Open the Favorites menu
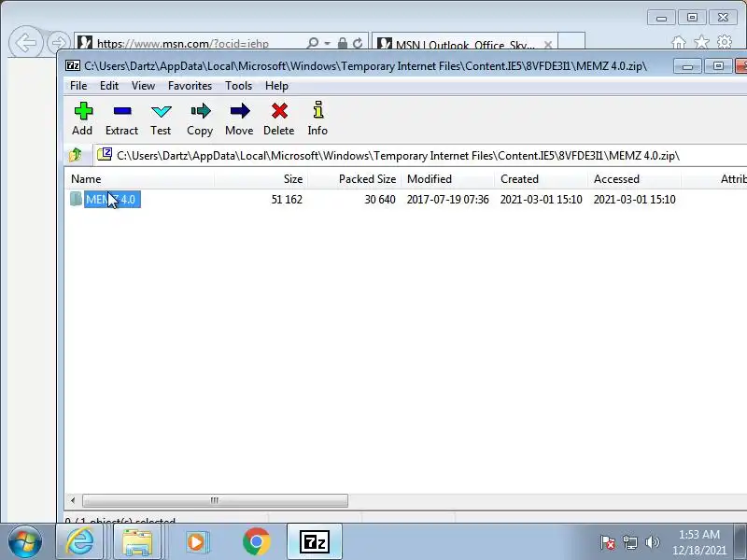This screenshot has width=747, height=560. [x=190, y=86]
